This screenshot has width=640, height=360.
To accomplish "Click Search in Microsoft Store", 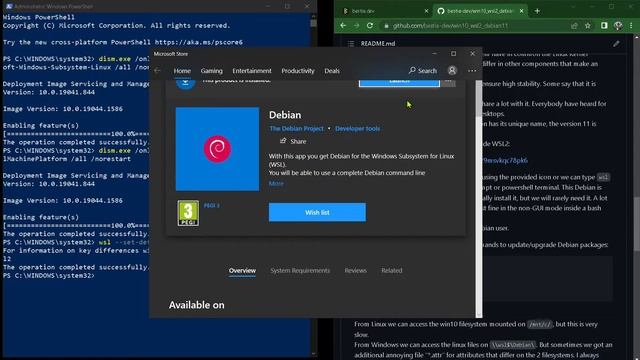I will (x=423, y=71).
